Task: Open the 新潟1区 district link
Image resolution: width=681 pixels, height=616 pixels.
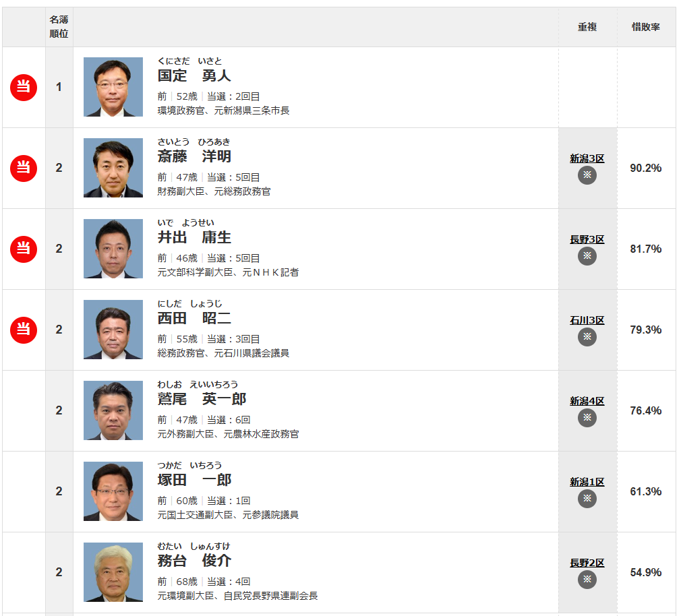Action: coord(587,482)
